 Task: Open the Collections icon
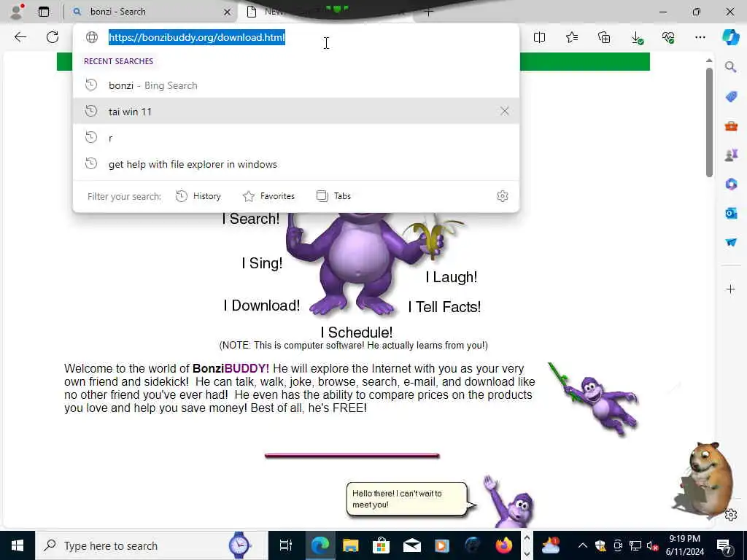pyautogui.click(x=603, y=37)
